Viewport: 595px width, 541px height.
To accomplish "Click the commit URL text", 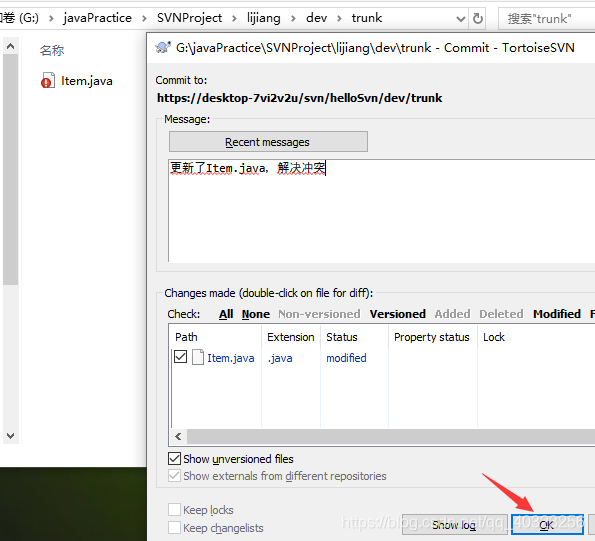I will tap(299, 98).
